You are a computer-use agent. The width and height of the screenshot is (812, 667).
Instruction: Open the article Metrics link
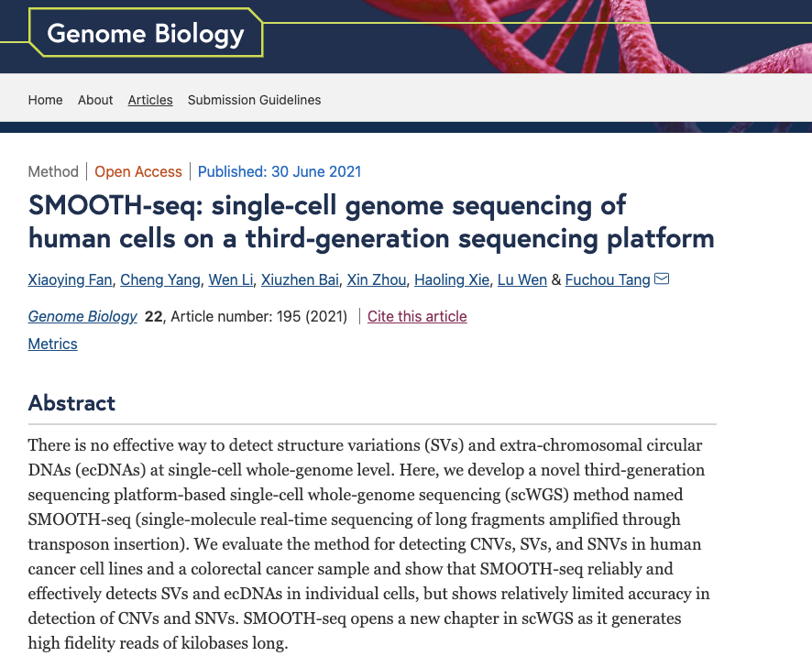click(53, 344)
